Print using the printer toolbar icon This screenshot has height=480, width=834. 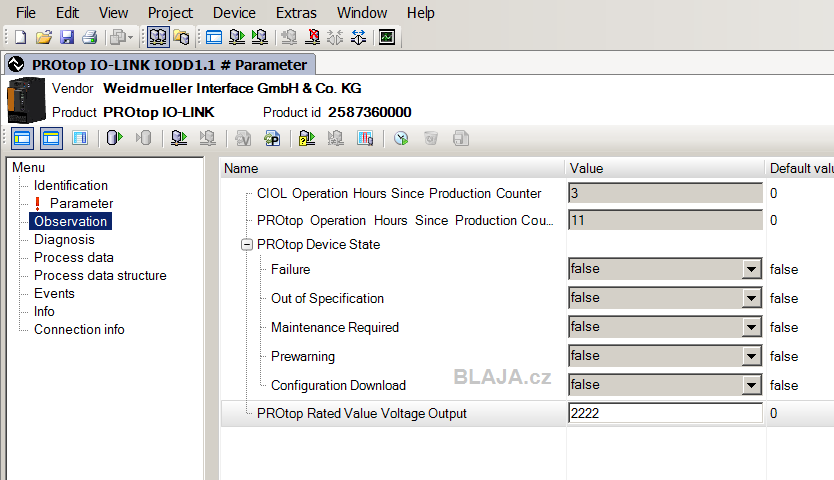(90, 37)
